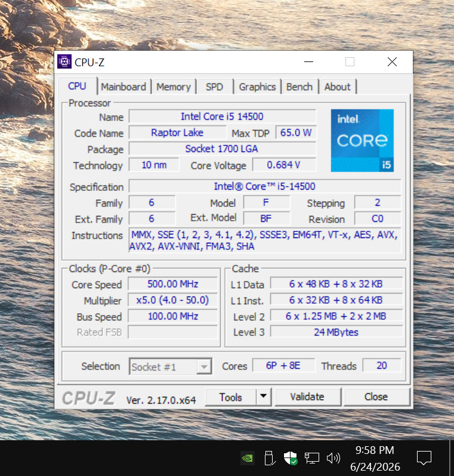Click the Revision value 'C0'
The width and height of the screenshot is (454, 476).
pos(378,218)
